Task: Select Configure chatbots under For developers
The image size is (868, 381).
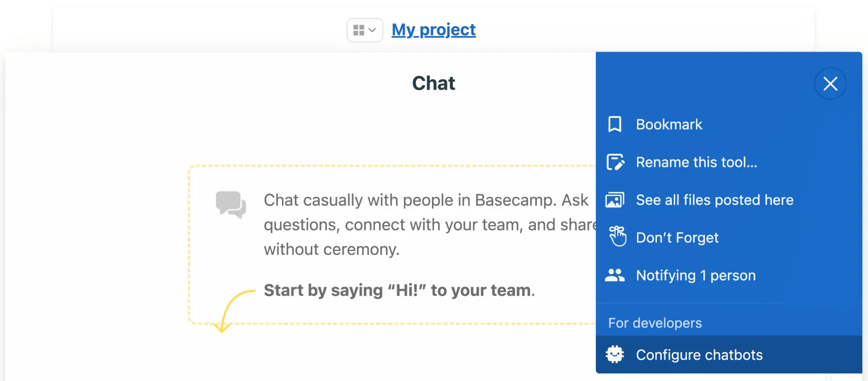Action: (699, 354)
